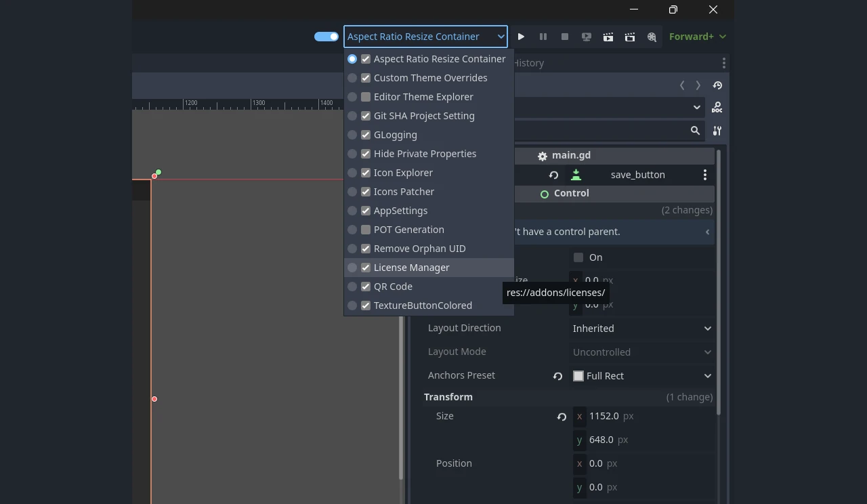The image size is (867, 504).
Task: Toggle the blue switch beside plugin dropdown
Action: pos(326,37)
